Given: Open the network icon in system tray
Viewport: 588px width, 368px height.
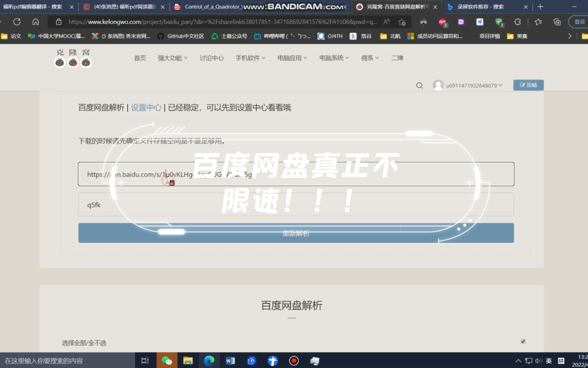Looking at the screenshot, I should [528, 361].
